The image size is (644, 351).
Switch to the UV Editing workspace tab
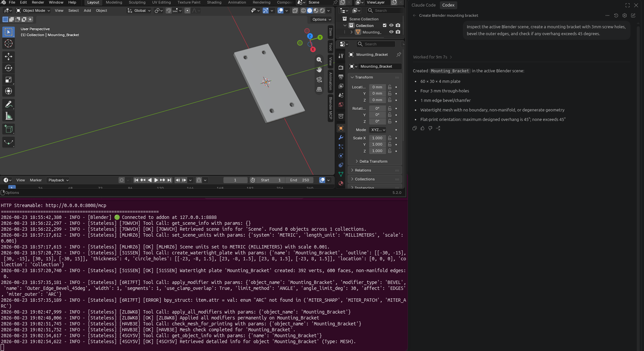161,2
